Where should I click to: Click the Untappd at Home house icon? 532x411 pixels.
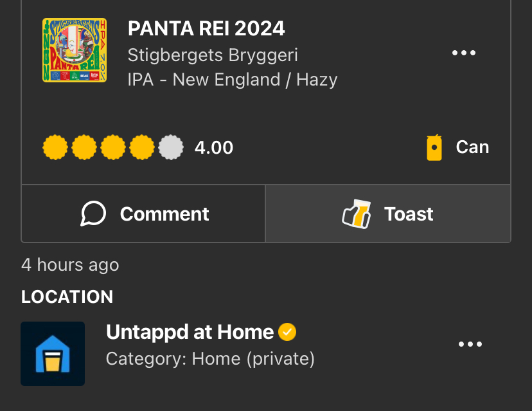[53, 354]
